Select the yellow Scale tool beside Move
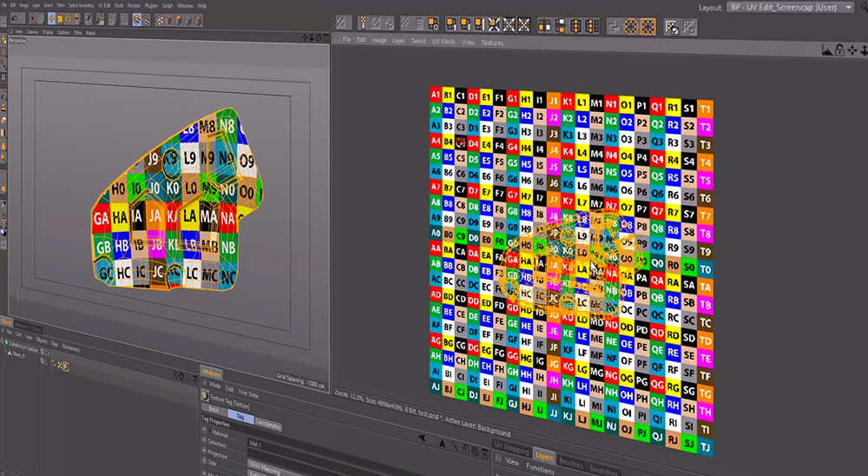Screen dimensions: 868x476 60,19
